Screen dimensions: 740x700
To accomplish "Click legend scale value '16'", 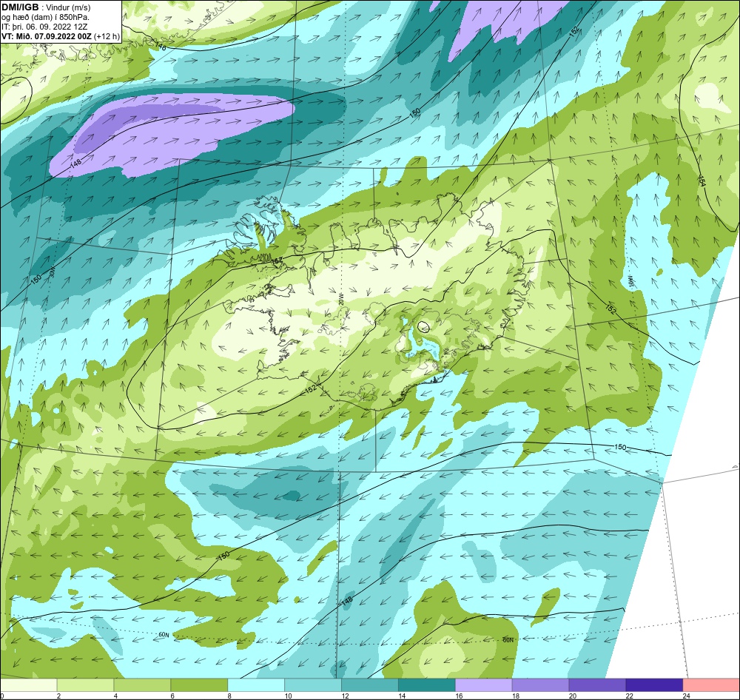I will tap(459, 696).
